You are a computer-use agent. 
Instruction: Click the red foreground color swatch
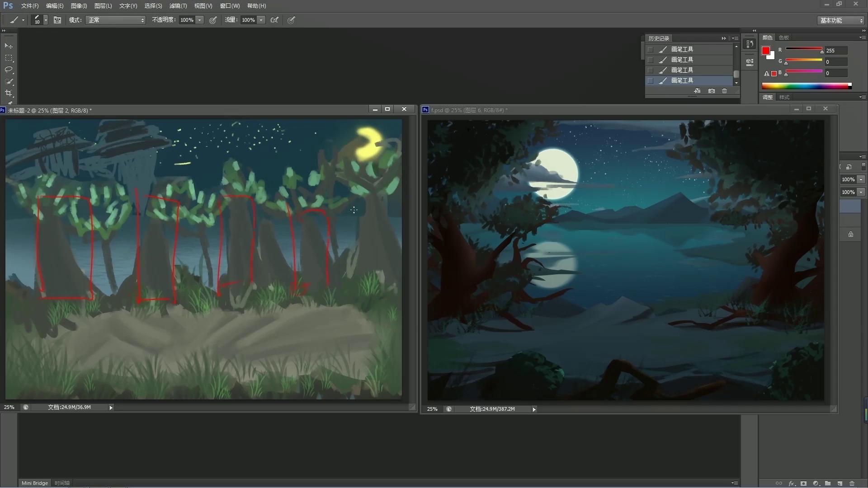click(x=766, y=51)
